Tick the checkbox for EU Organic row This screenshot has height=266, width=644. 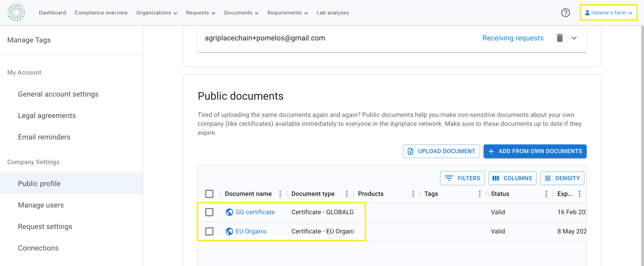tap(209, 231)
